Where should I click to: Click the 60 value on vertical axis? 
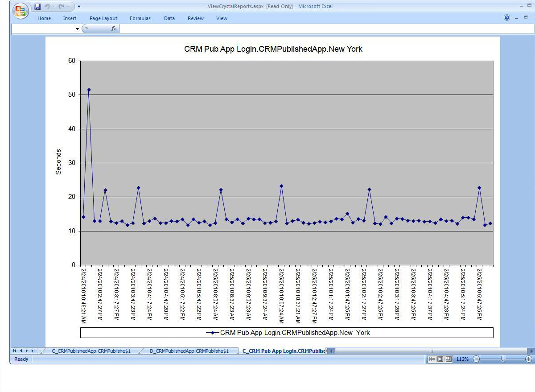coord(72,61)
